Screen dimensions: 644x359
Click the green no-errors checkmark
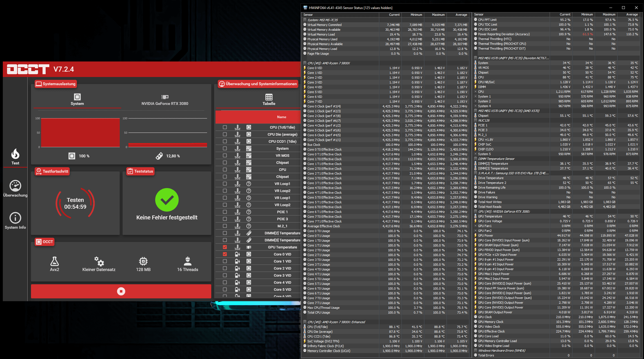(x=167, y=200)
